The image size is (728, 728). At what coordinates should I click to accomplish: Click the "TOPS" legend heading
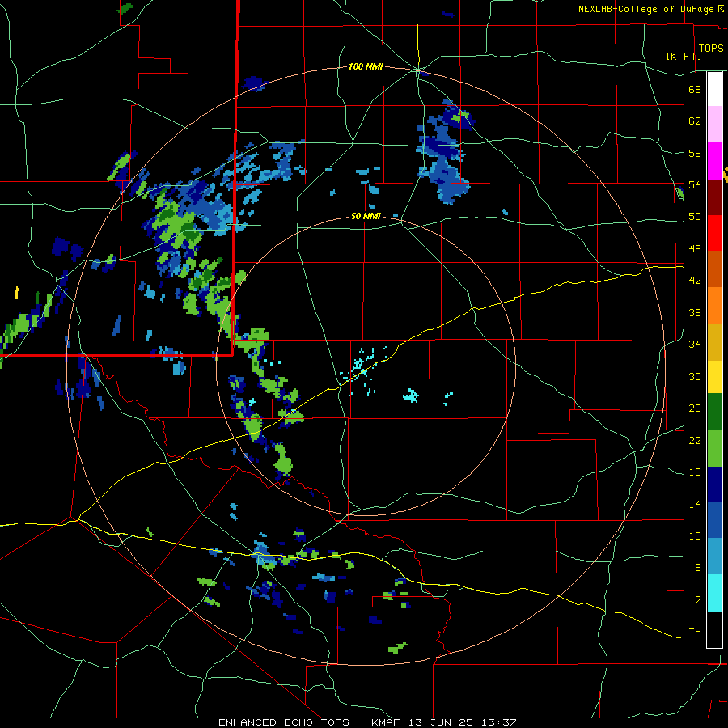[711, 49]
